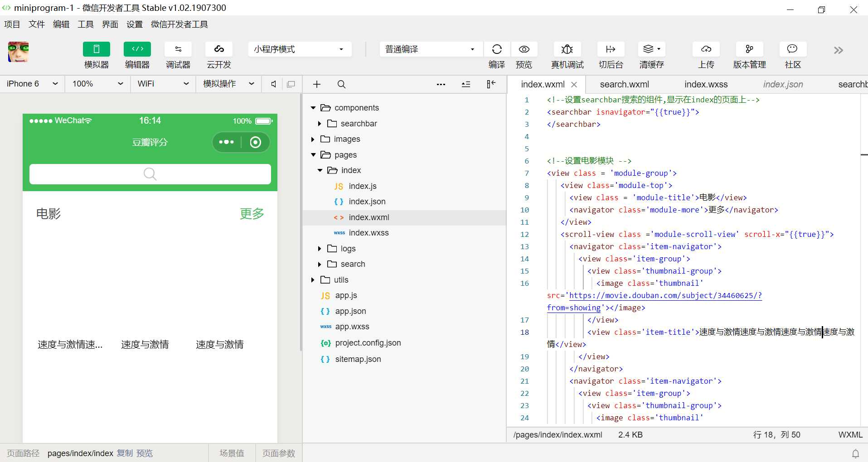This screenshot has width=868, height=462.
Task: Change the 100% zoom dropdown
Action: click(x=98, y=84)
